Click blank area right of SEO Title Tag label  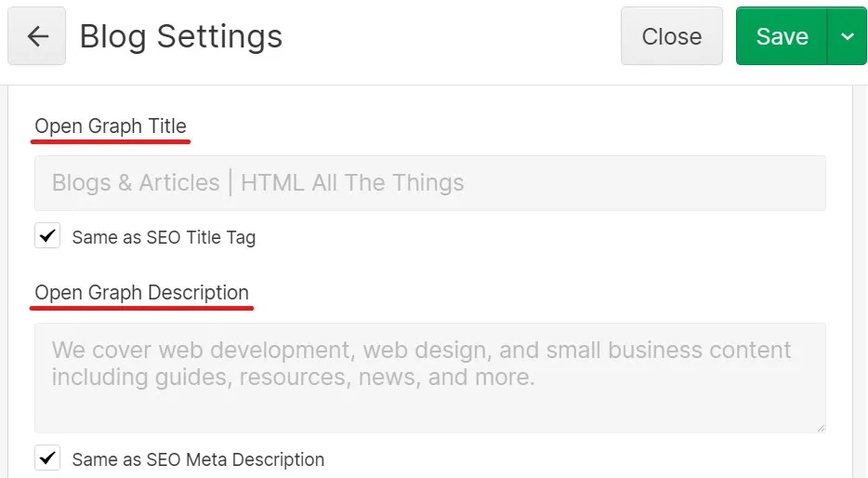click(x=539, y=237)
